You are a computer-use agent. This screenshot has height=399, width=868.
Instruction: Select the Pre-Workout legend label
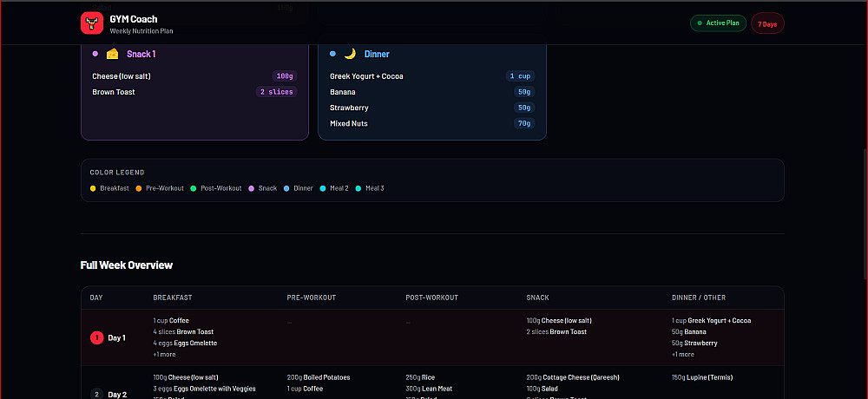165,188
